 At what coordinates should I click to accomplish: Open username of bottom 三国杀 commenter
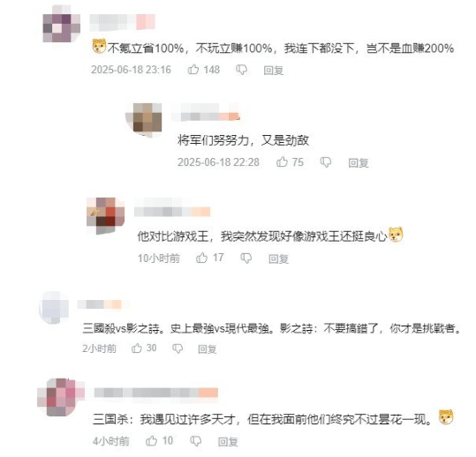pos(156,393)
